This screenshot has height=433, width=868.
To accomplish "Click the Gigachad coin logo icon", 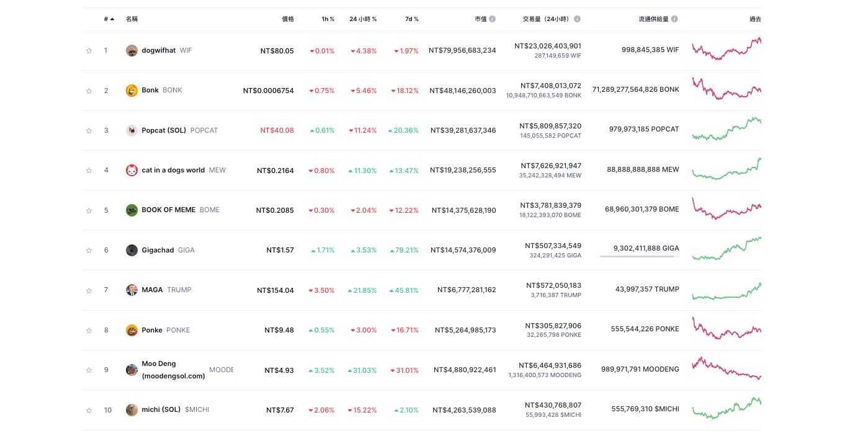I will tap(132, 250).
